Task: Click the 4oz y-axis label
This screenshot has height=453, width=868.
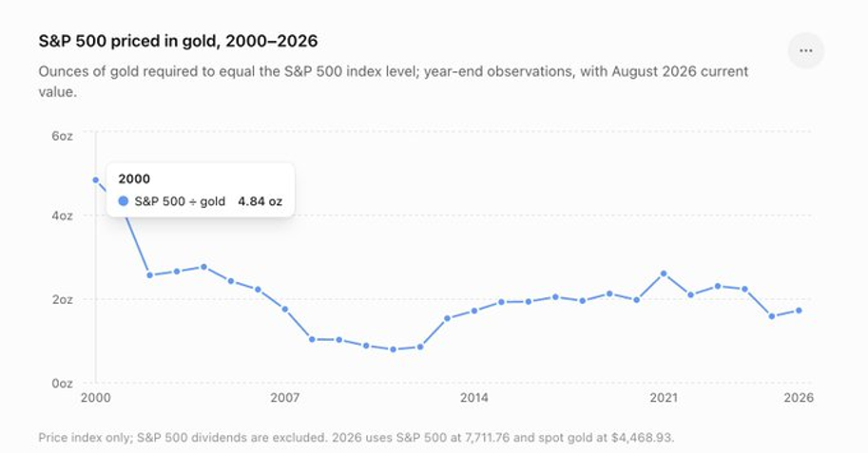Action: point(62,216)
